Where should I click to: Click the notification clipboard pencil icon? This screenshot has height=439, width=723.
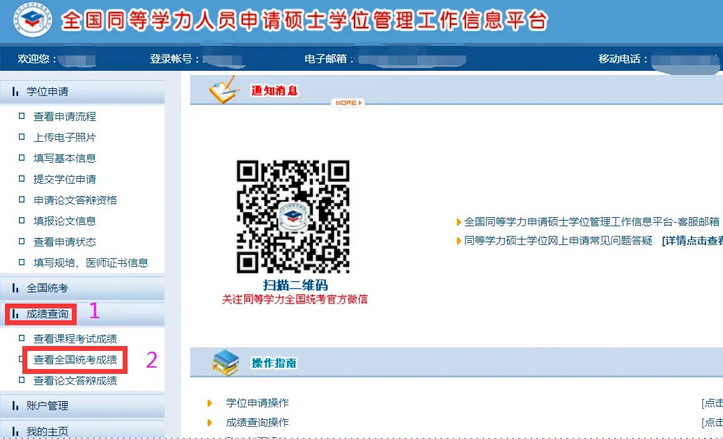pyautogui.click(x=225, y=89)
